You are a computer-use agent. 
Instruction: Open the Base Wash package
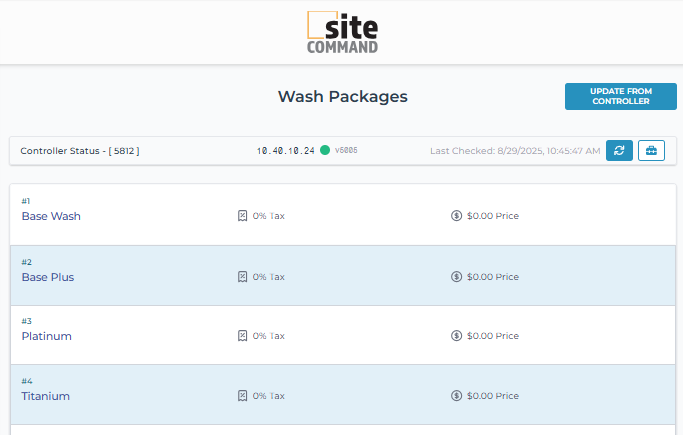(51, 216)
